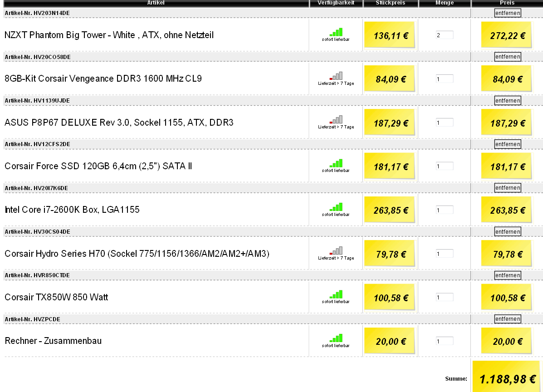Select quantity field for Corsair Hydro H70
The image size is (543, 392).
pos(444,254)
